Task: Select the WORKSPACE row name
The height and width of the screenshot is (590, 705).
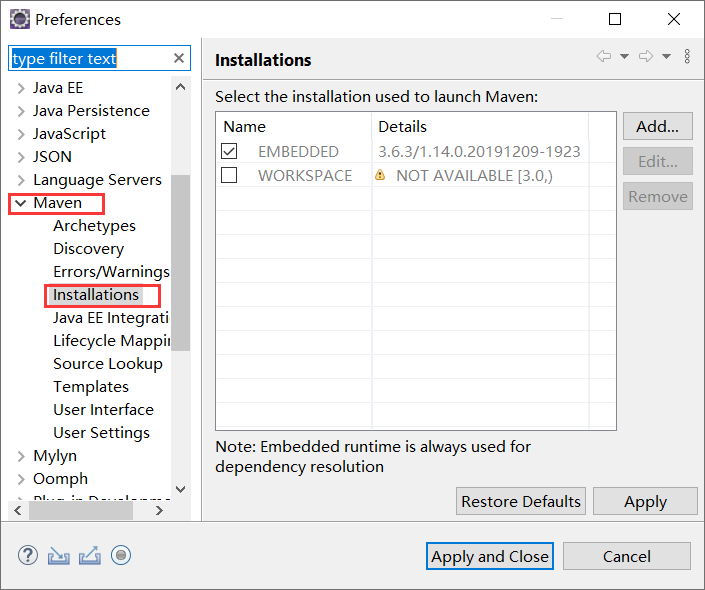Action: (x=305, y=175)
